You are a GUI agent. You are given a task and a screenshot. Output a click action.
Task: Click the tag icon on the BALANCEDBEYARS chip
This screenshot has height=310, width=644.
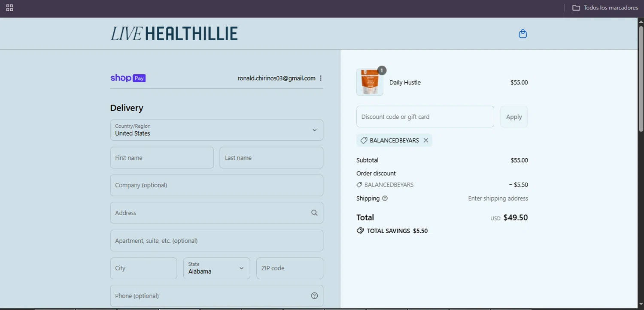[364, 140]
